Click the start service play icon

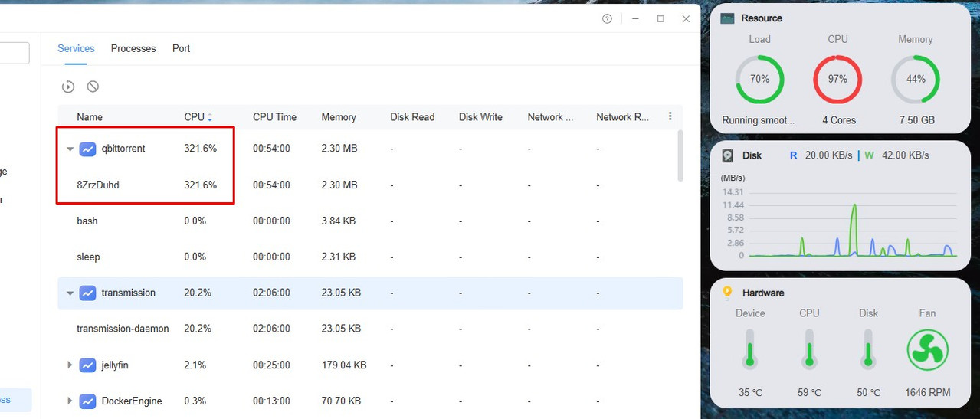[68, 87]
